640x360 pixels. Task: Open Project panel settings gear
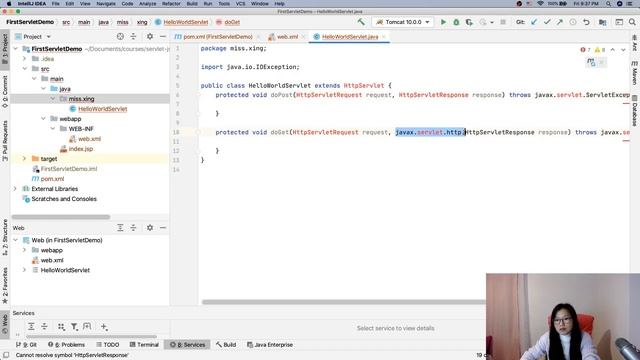pyautogui.click(x=150, y=36)
